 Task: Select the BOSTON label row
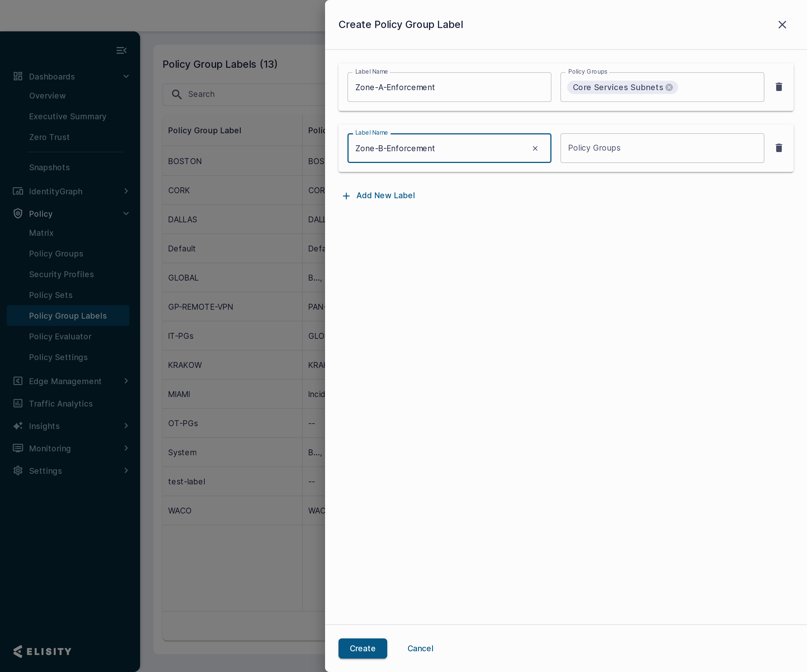click(244, 161)
